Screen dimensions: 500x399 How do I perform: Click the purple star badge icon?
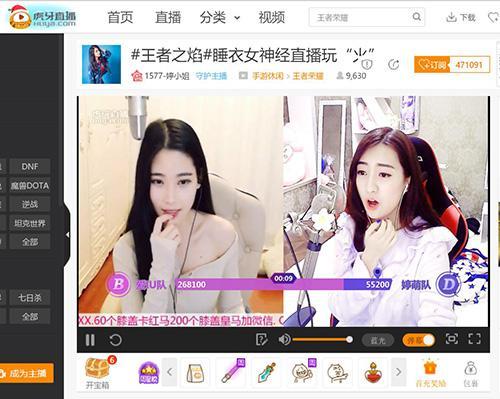[x=148, y=373]
